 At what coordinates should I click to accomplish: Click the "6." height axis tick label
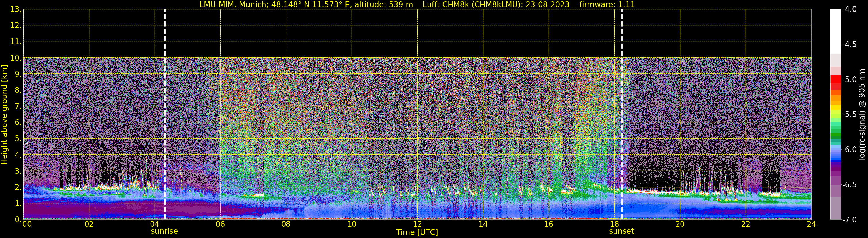(18, 123)
